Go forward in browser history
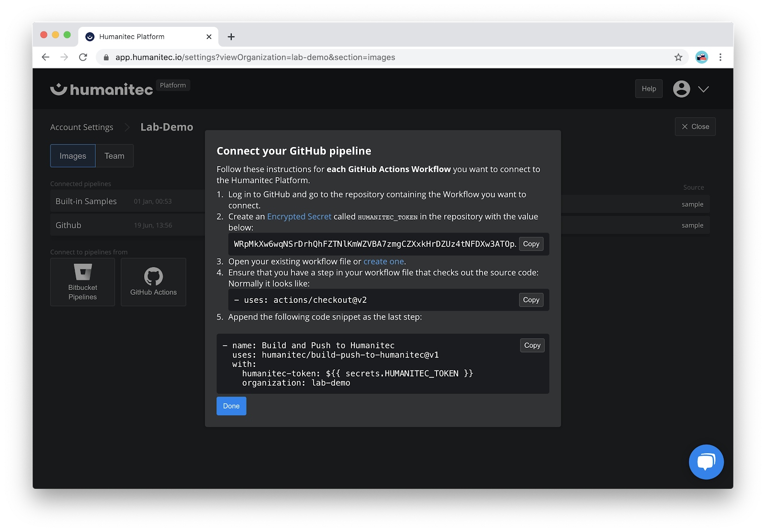This screenshot has height=532, width=766. pyautogui.click(x=64, y=57)
